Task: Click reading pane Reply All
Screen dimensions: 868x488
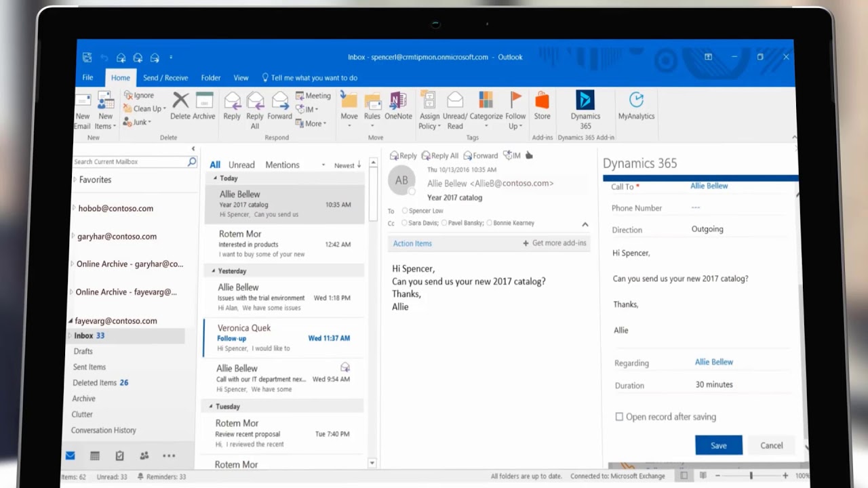Action: pyautogui.click(x=440, y=156)
